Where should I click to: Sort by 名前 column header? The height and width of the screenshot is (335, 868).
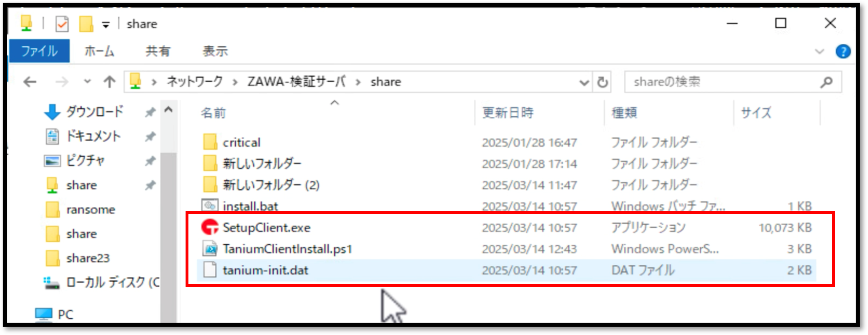(213, 113)
